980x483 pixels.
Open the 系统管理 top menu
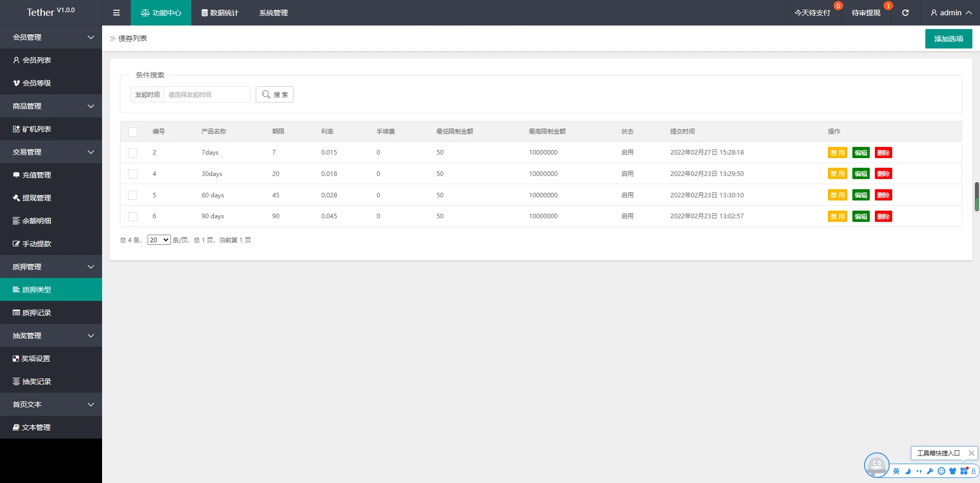[x=274, y=13]
